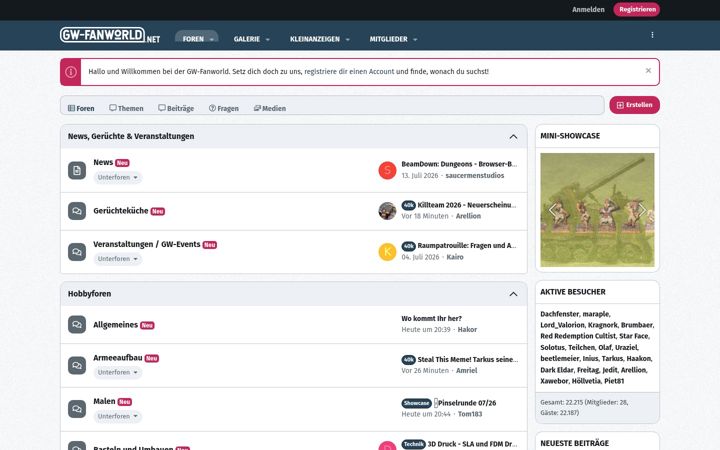Click the Gerüchteküche forum chat icon
The height and width of the screenshot is (450, 720).
[x=77, y=211]
